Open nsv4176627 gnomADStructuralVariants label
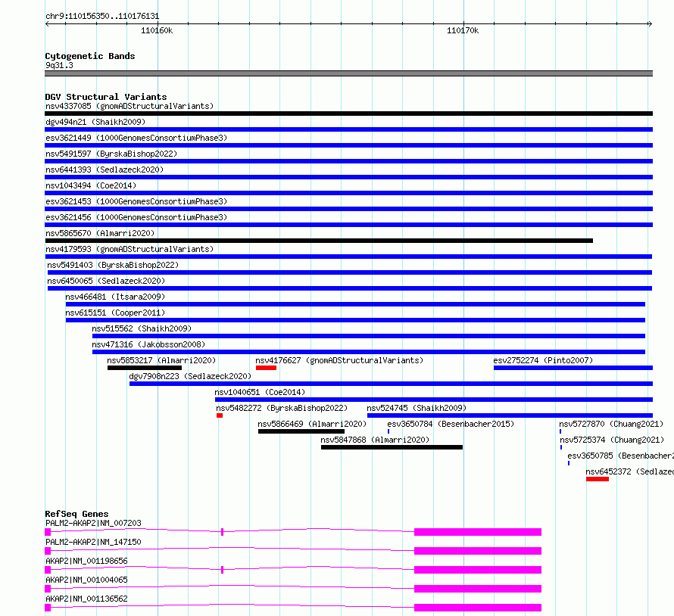 (339, 360)
